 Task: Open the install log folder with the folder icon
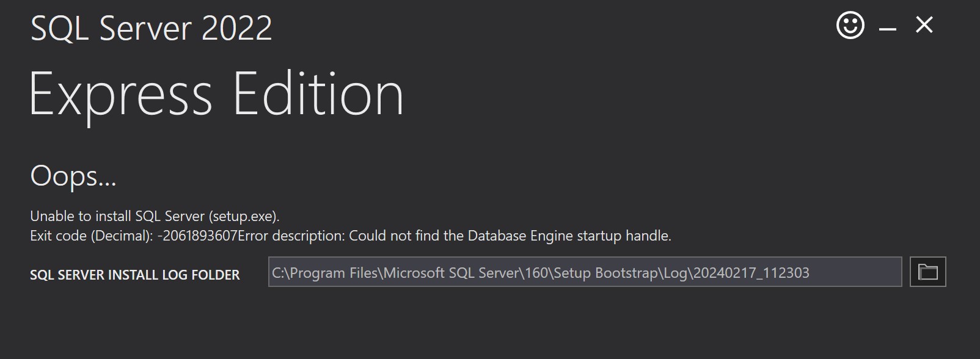pos(927,272)
